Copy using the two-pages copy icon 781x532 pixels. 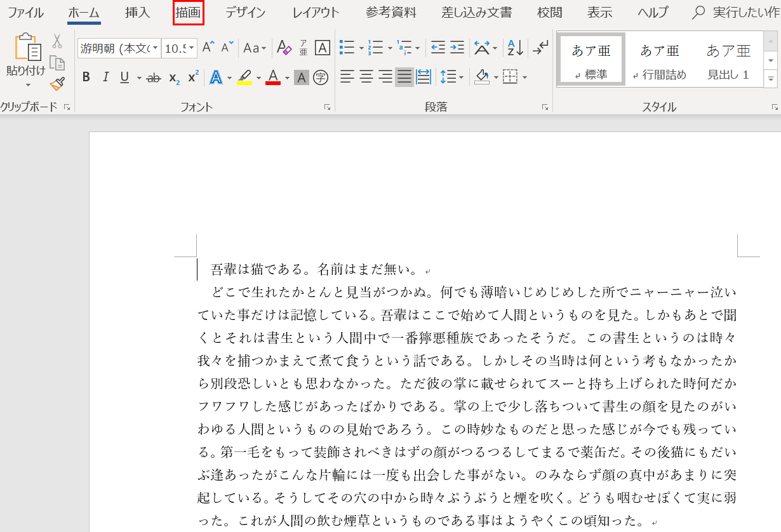point(57,63)
